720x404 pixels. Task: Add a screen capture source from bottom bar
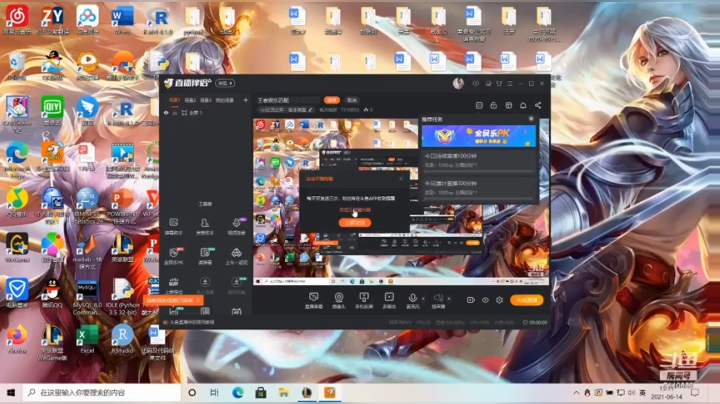click(314, 300)
